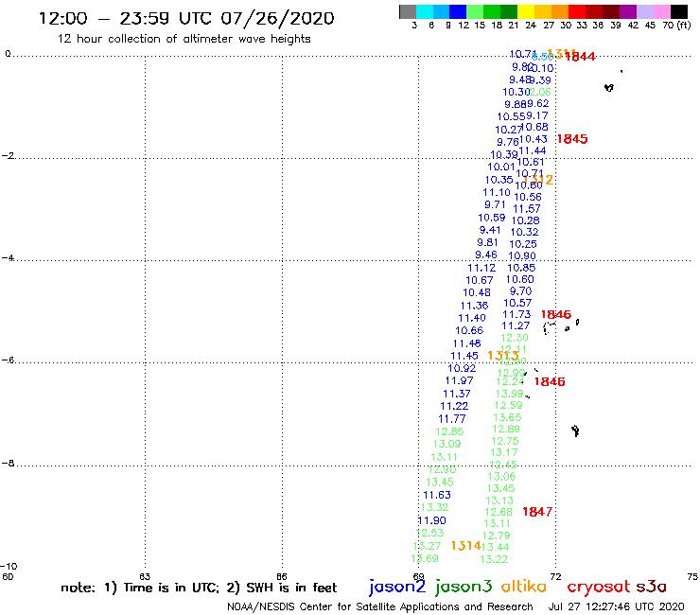Click the NOAA/NESDIS footer credit text

380,606
